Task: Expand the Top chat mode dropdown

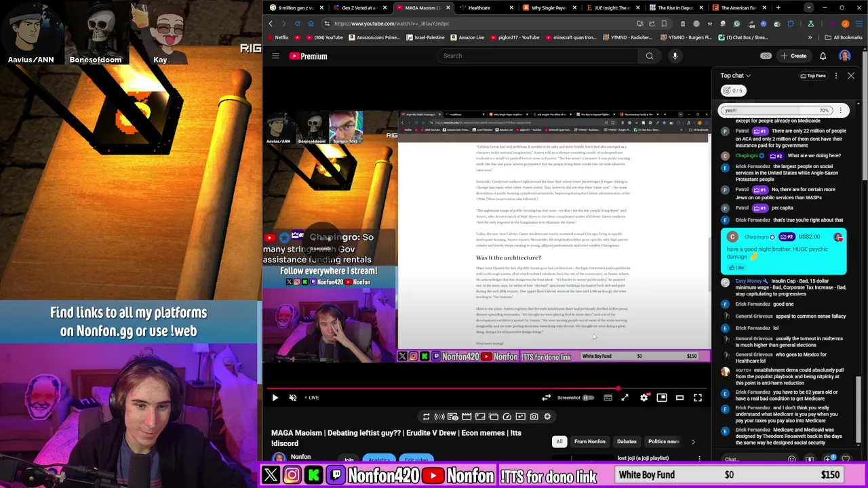Action: [736, 76]
